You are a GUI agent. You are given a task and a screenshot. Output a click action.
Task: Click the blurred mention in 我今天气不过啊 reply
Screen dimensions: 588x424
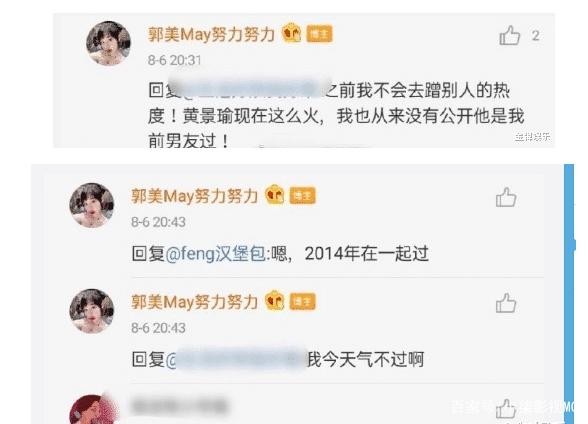(240, 360)
